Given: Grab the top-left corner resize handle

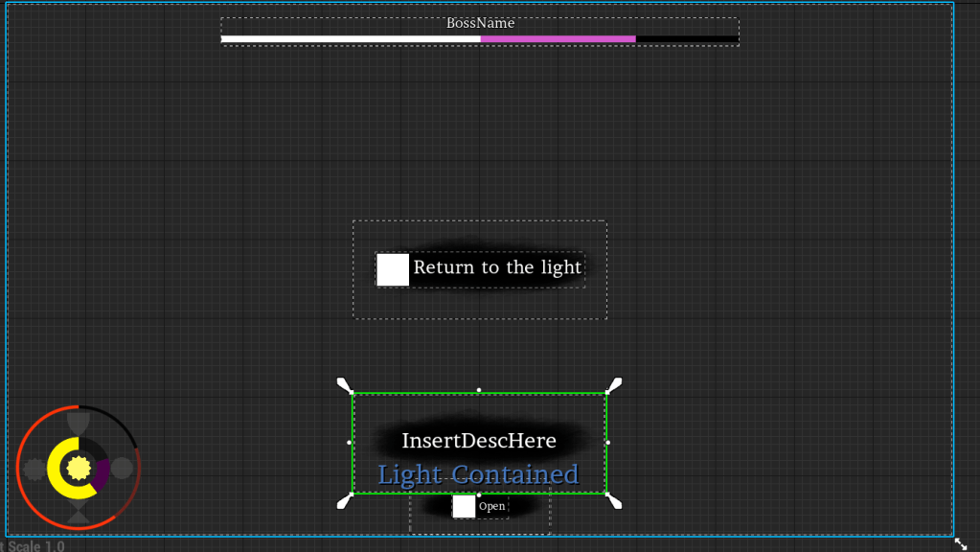Looking at the screenshot, I should 344,384.
